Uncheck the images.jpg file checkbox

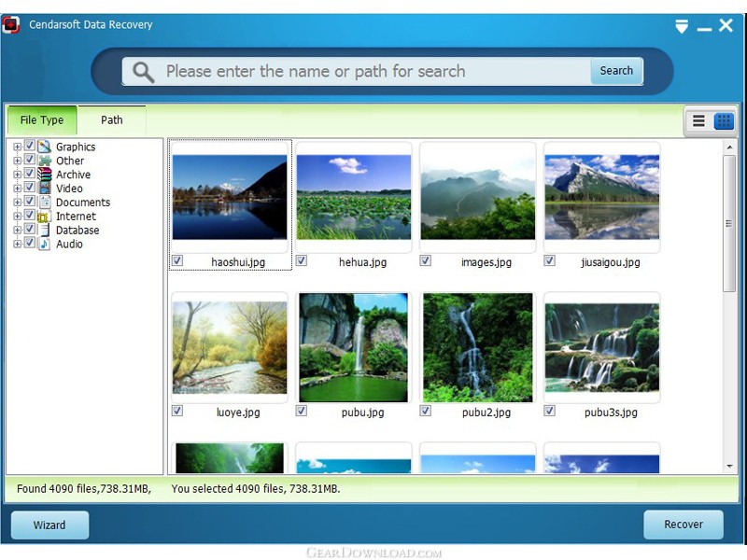[x=426, y=260]
